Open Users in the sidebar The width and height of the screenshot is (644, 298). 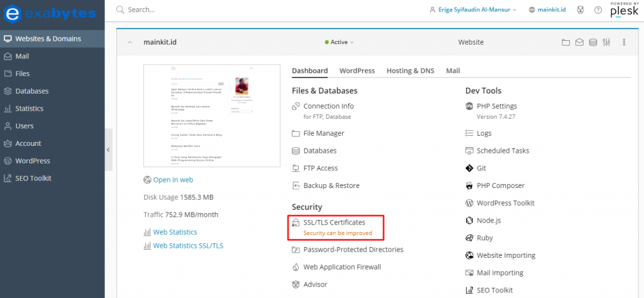pyautogui.click(x=52, y=126)
